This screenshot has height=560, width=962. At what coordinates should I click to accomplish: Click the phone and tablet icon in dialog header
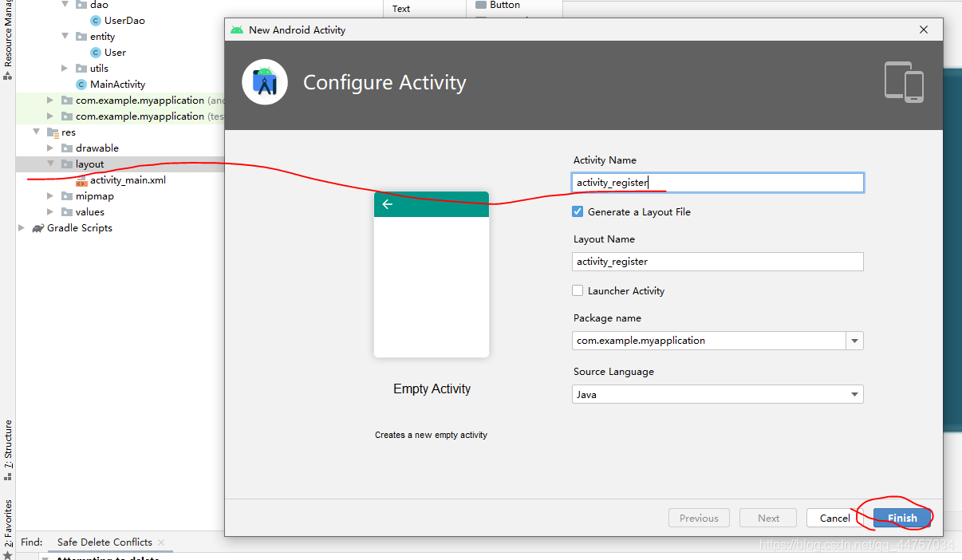[904, 80]
